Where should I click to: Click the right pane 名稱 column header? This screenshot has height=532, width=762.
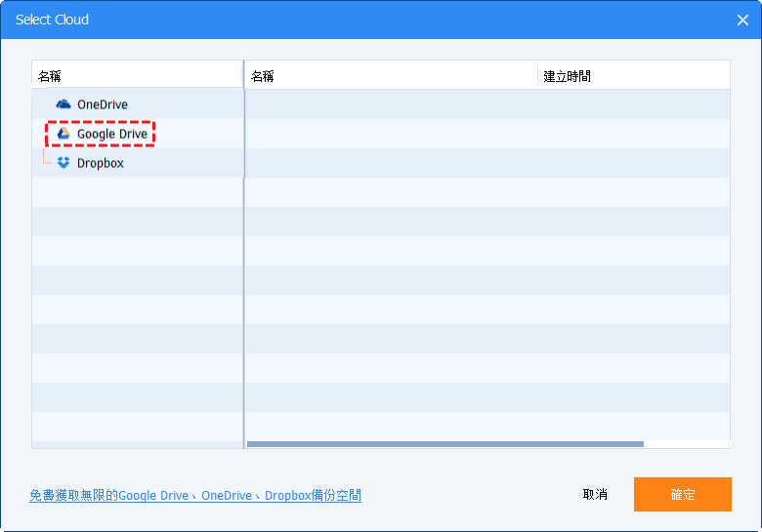(x=391, y=76)
